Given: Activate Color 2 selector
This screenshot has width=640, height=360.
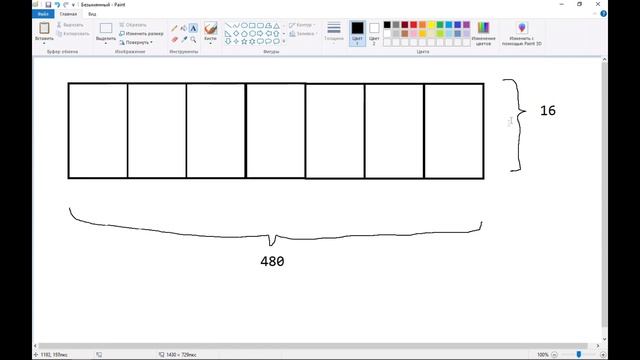Looking at the screenshot, I should point(374,33).
